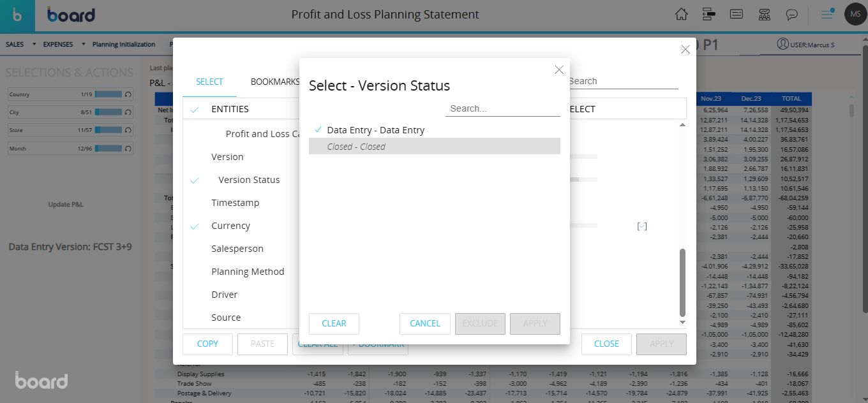
Task: Select the Salesperson entity row
Action: coord(237,249)
